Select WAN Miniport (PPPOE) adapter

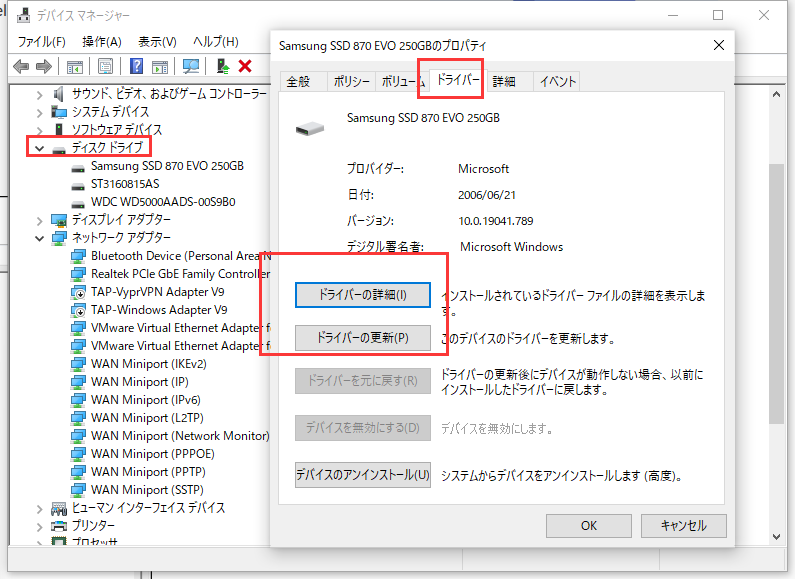[x=153, y=454]
